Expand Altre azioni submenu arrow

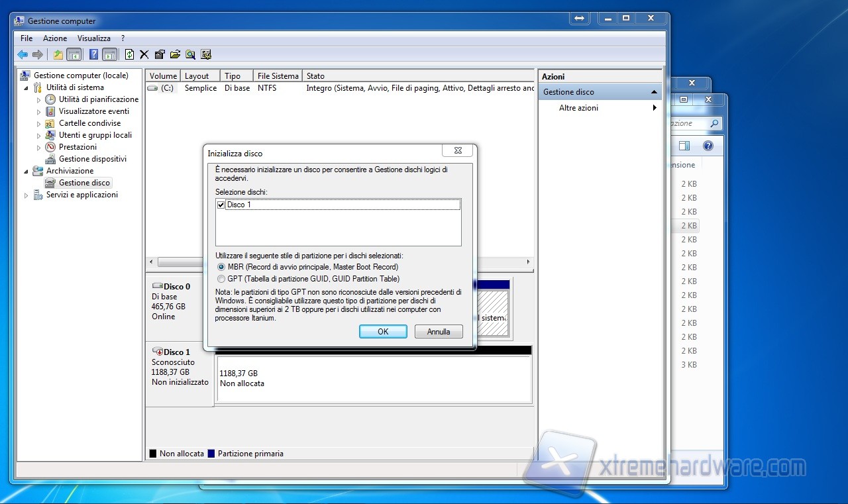655,108
